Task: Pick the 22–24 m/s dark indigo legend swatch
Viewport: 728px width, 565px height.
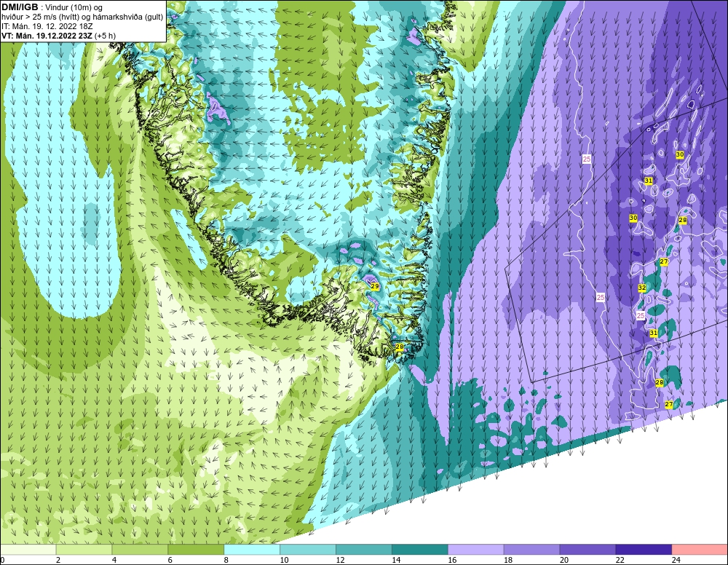Action: (644, 550)
